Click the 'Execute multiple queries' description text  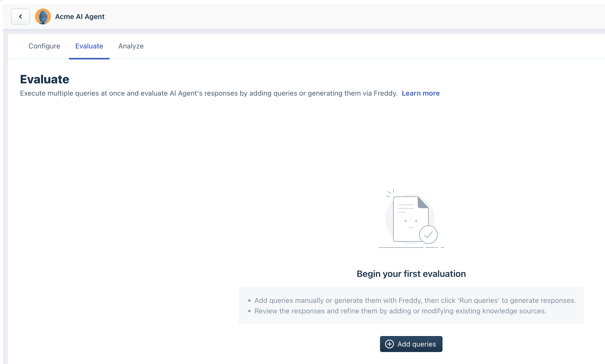[x=208, y=93]
